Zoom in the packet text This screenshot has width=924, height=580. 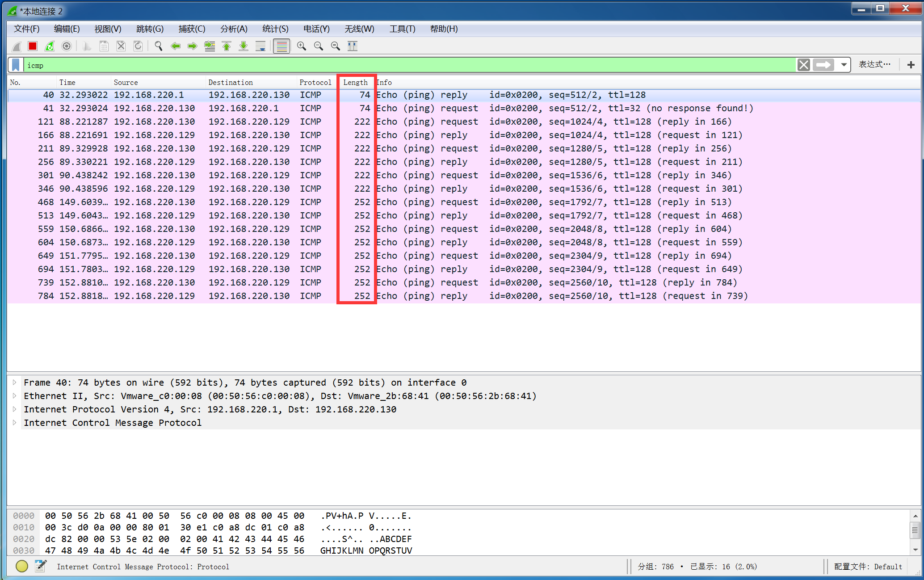click(302, 46)
